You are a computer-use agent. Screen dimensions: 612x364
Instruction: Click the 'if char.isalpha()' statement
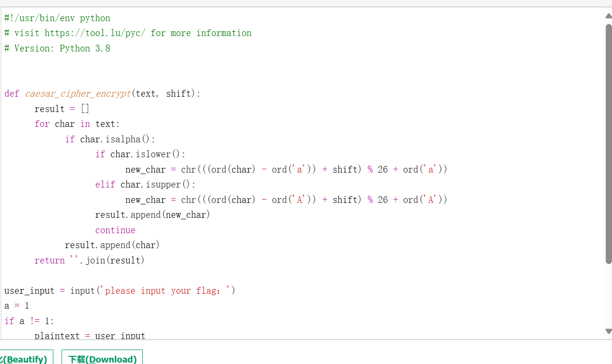click(x=110, y=139)
